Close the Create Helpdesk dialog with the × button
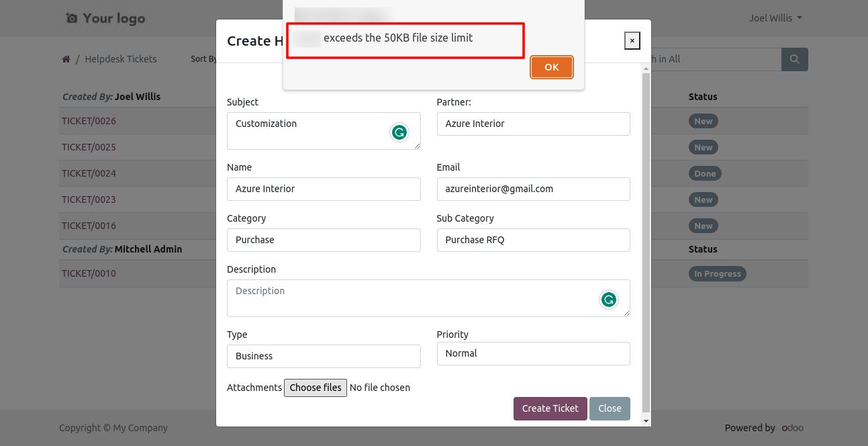868x446 pixels. [632, 41]
